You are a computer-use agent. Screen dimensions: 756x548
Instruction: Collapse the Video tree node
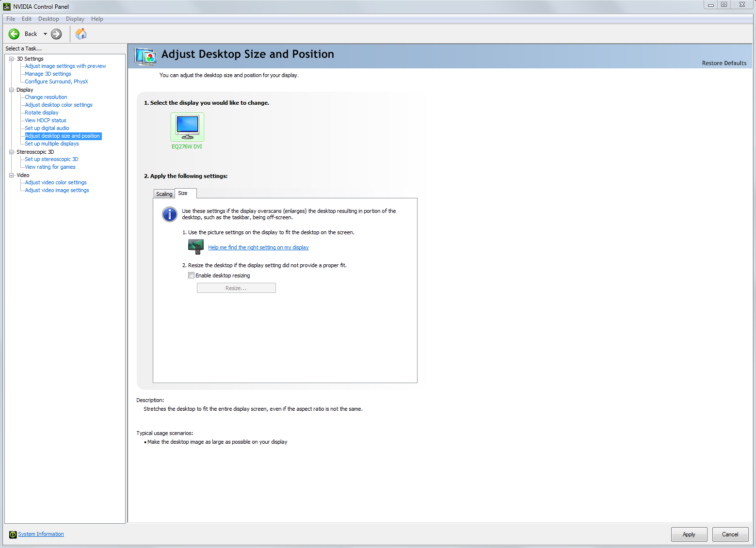[12, 175]
